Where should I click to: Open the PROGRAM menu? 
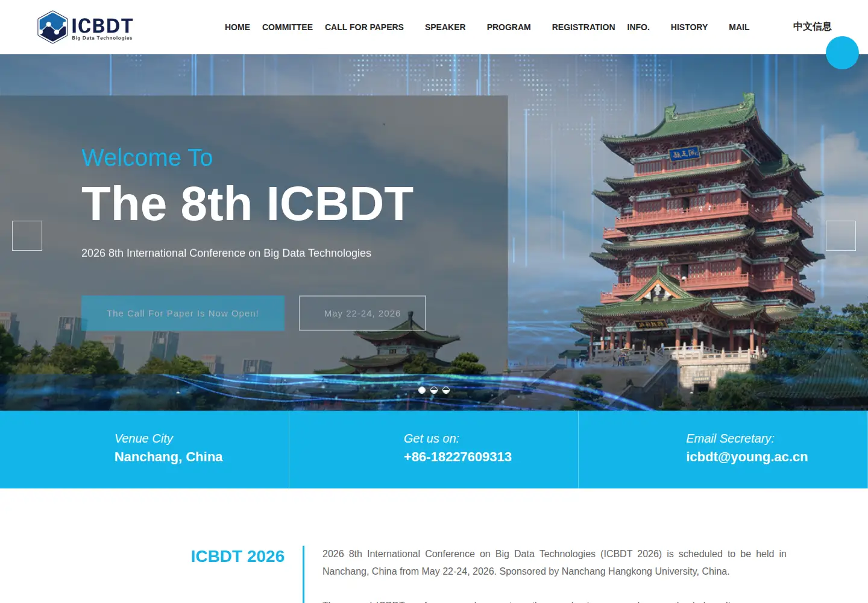(x=509, y=27)
